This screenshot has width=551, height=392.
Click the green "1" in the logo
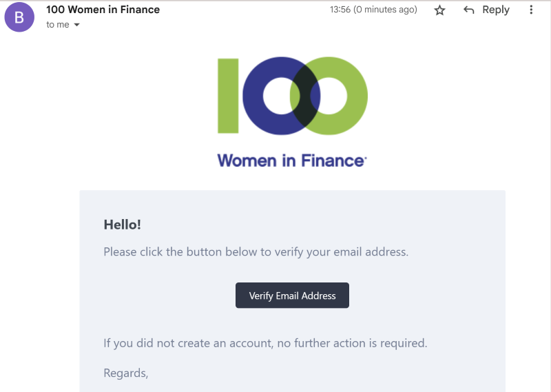[x=229, y=96]
